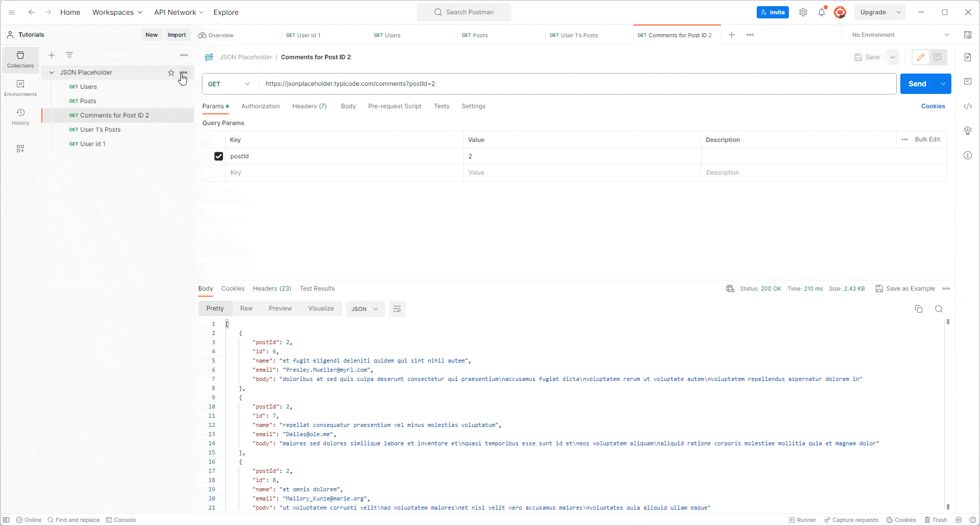Click the filter collections icon
980x526 pixels.
(x=69, y=55)
